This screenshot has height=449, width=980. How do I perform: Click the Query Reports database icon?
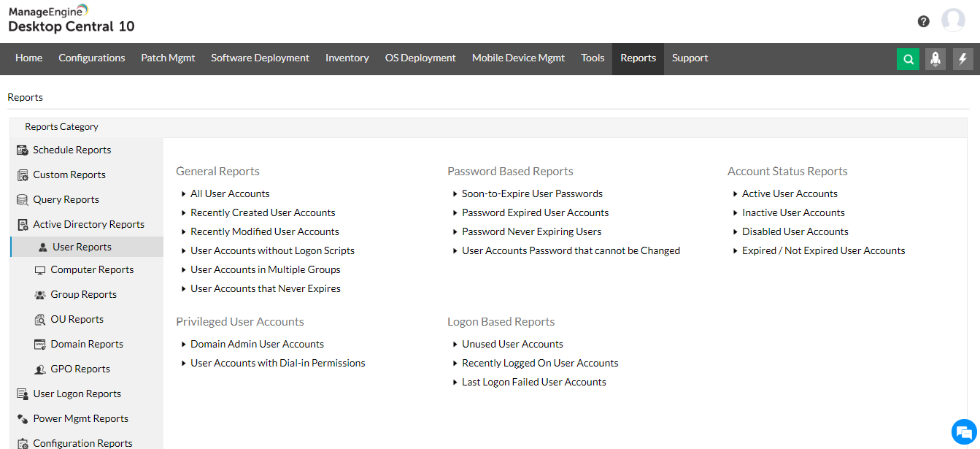point(23,199)
